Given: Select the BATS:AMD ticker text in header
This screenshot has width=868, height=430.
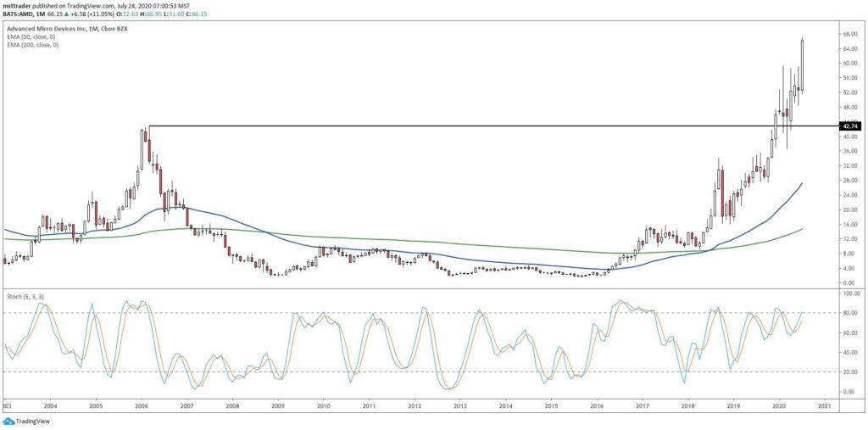Looking at the screenshot, I should click(18, 12).
